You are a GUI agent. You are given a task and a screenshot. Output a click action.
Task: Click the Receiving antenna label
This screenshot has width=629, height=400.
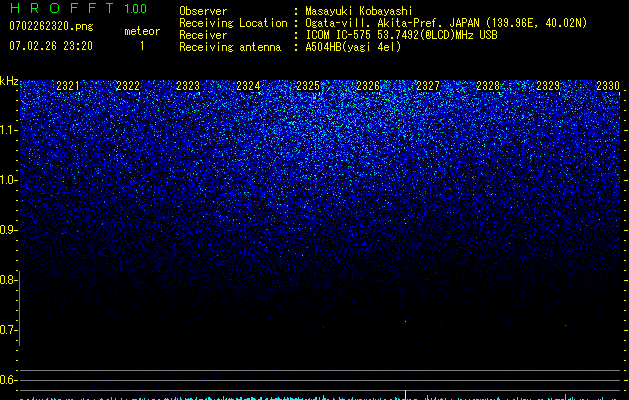230,47
